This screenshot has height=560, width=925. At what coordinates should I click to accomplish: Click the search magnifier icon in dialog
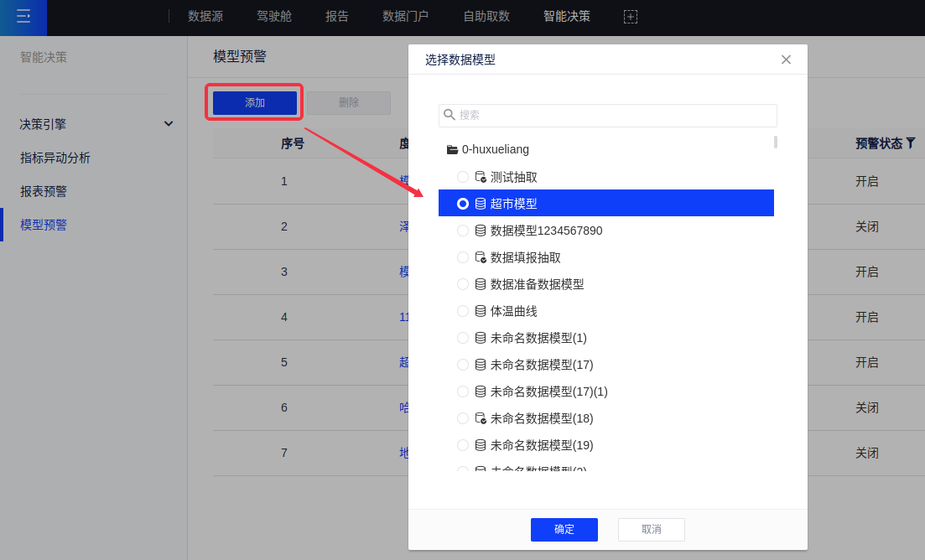pos(450,115)
